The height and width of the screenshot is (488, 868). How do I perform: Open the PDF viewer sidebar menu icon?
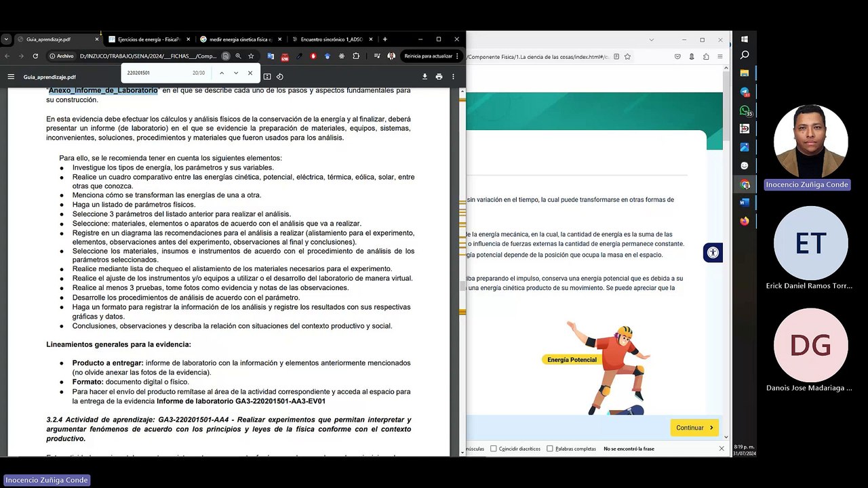pos(11,77)
